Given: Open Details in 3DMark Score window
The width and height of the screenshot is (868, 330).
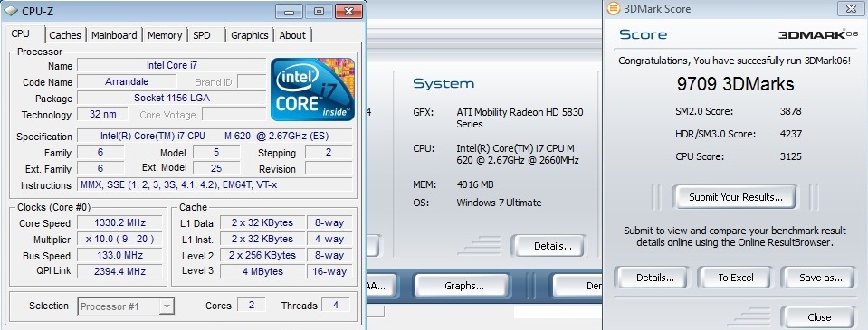Looking at the screenshot, I should coord(655,278).
